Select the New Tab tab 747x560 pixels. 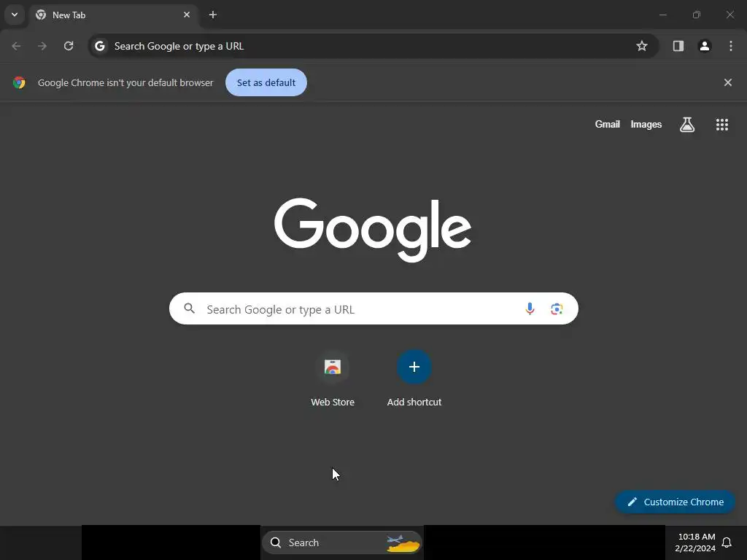click(113, 15)
